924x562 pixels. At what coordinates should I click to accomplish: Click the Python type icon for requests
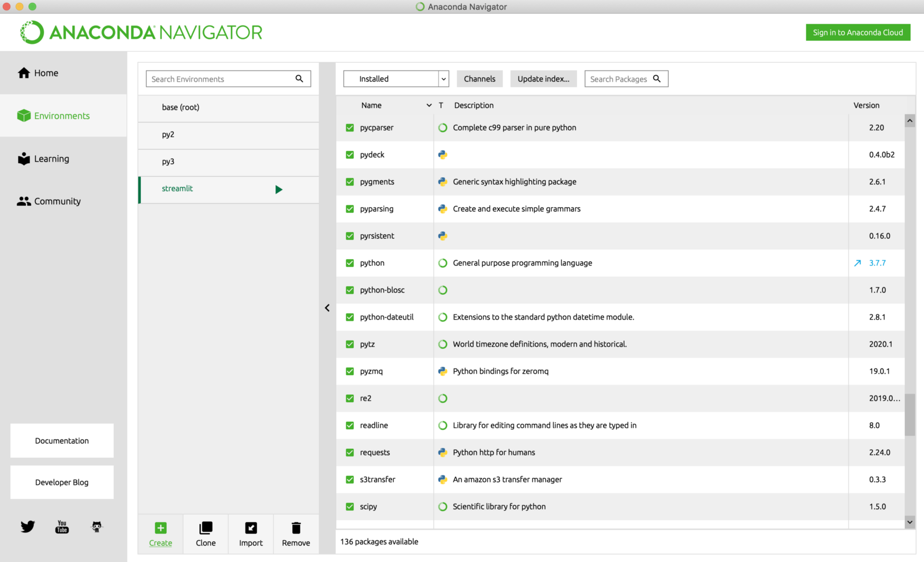click(x=443, y=452)
